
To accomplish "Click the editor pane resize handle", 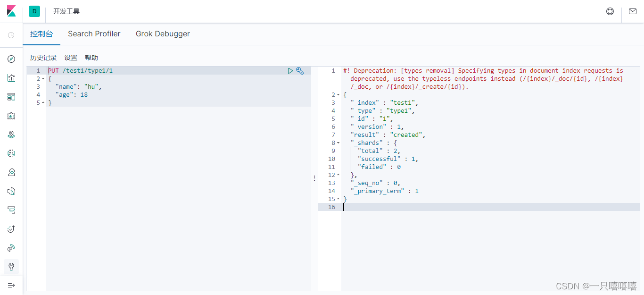I will pos(314,178).
